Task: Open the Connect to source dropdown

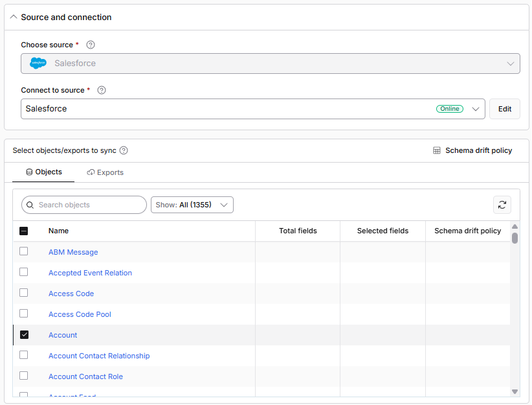Action: tap(253, 109)
